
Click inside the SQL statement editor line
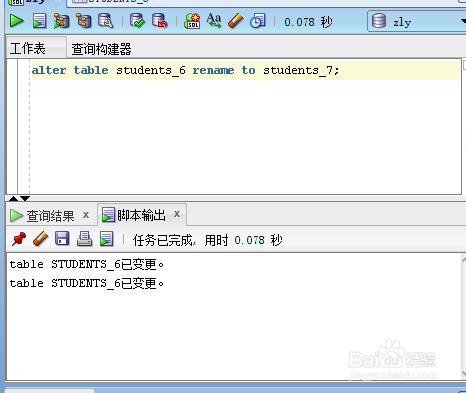(x=246, y=70)
